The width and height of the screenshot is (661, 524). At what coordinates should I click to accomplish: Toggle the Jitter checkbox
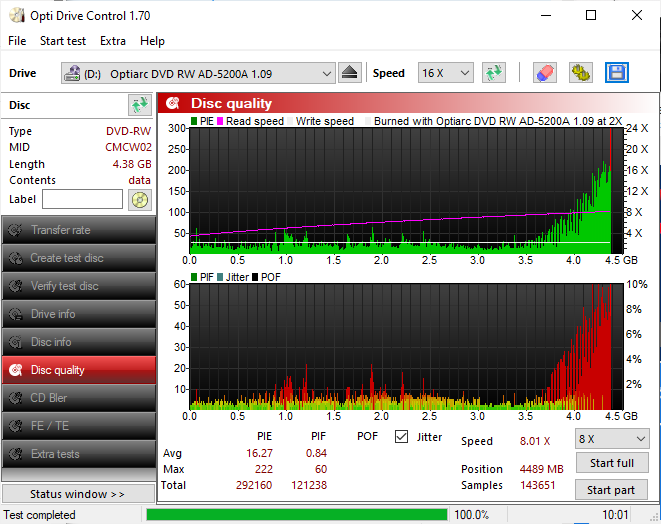[x=401, y=437]
